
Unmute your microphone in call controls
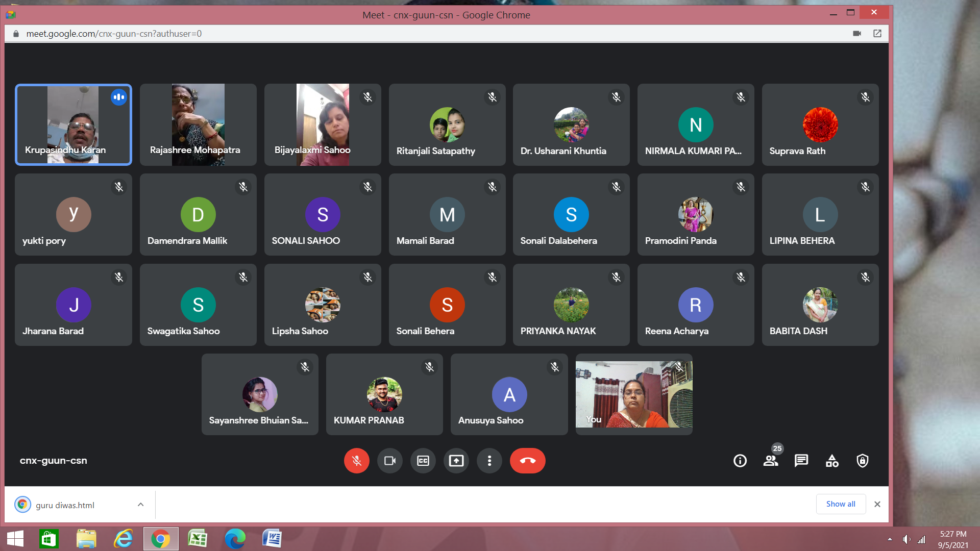pyautogui.click(x=356, y=461)
